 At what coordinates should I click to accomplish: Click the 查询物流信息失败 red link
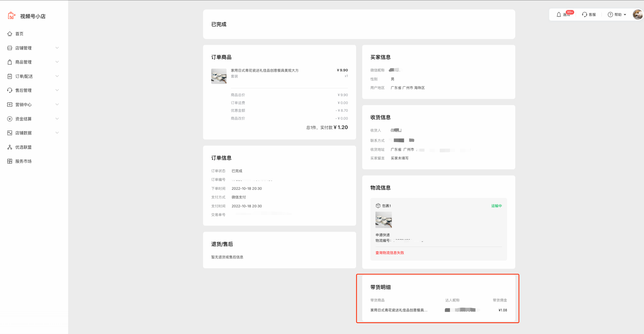pyautogui.click(x=390, y=253)
